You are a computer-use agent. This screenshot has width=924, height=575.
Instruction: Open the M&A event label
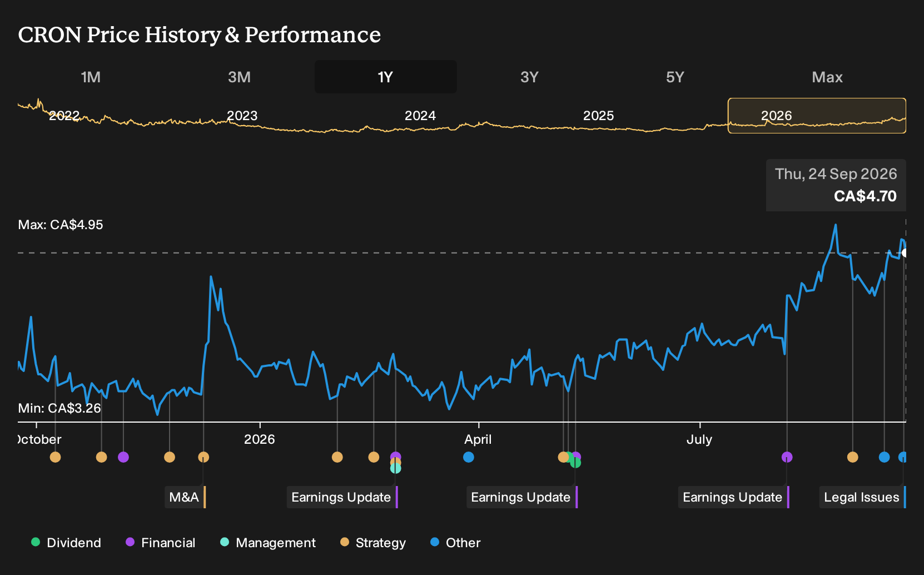(x=185, y=497)
